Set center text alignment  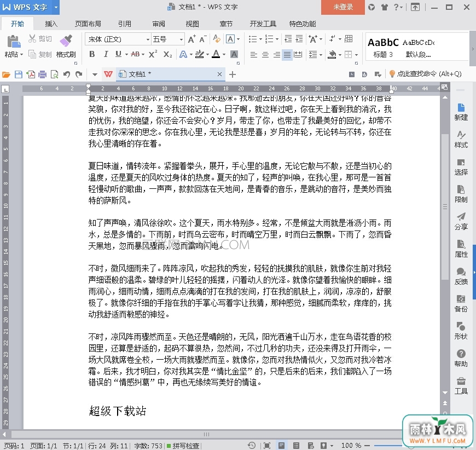(x=265, y=55)
